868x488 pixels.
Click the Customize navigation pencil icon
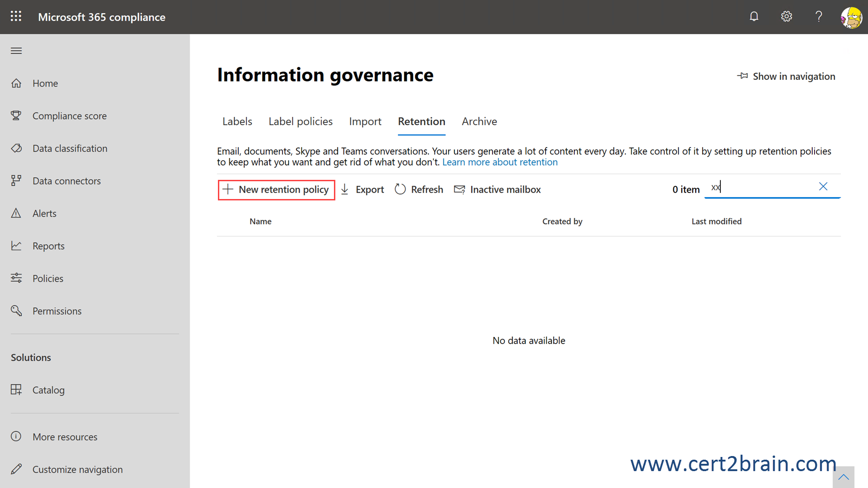[16, 469]
